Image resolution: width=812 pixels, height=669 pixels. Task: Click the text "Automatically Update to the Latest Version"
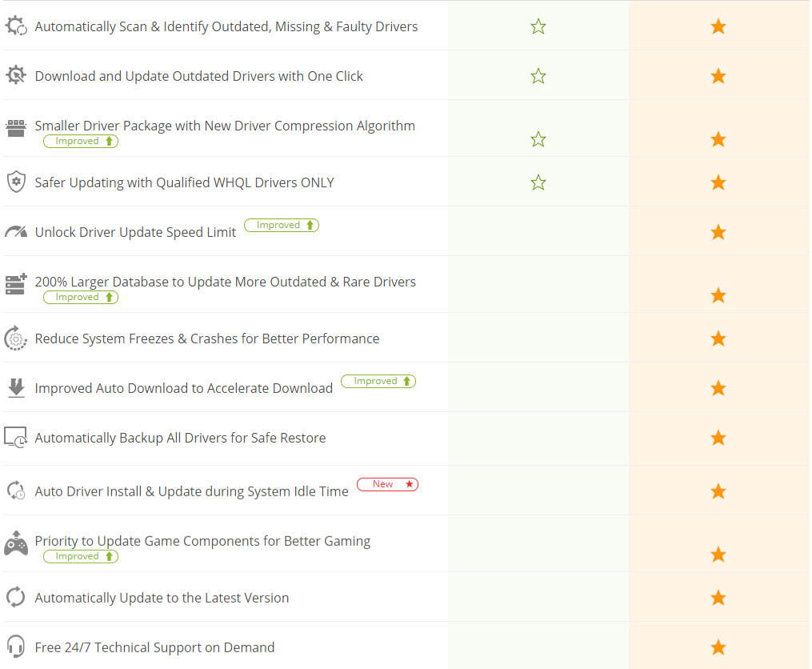point(162,598)
